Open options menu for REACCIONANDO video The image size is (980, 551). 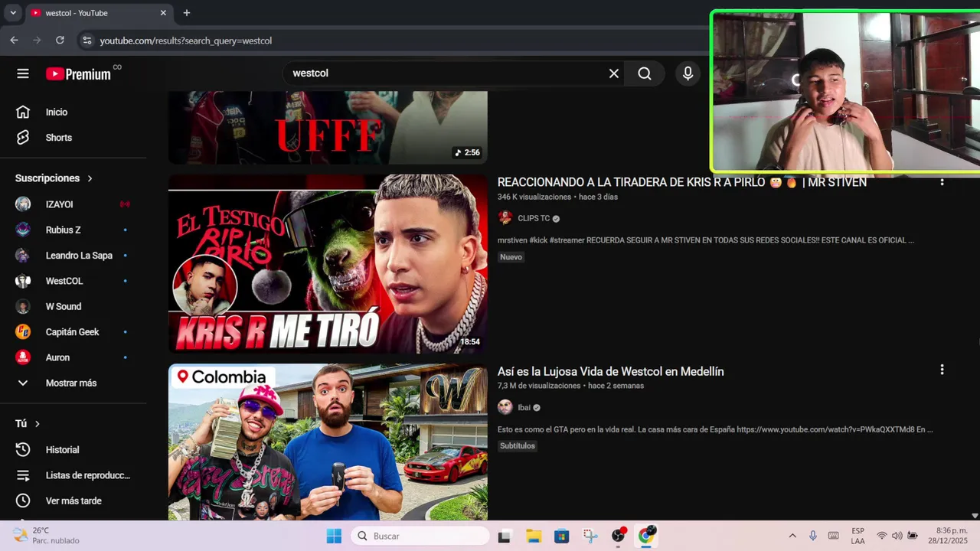point(942,181)
